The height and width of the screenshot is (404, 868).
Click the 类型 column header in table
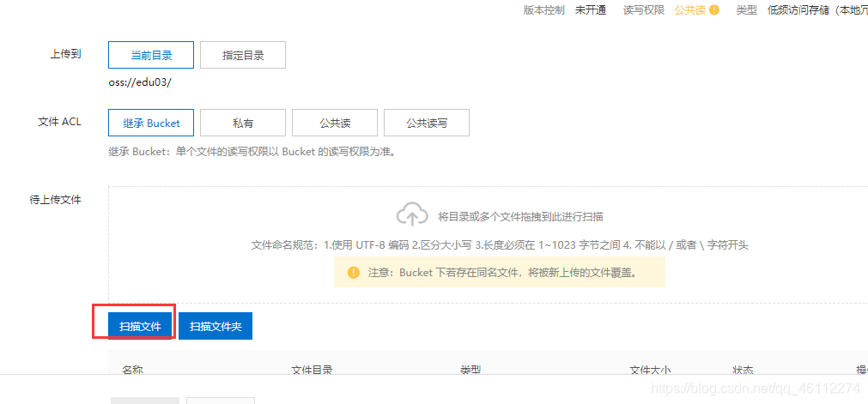pyautogui.click(x=470, y=371)
